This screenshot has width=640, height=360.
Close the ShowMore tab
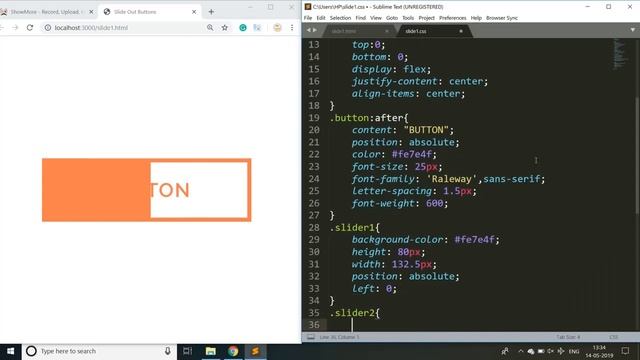(x=91, y=12)
